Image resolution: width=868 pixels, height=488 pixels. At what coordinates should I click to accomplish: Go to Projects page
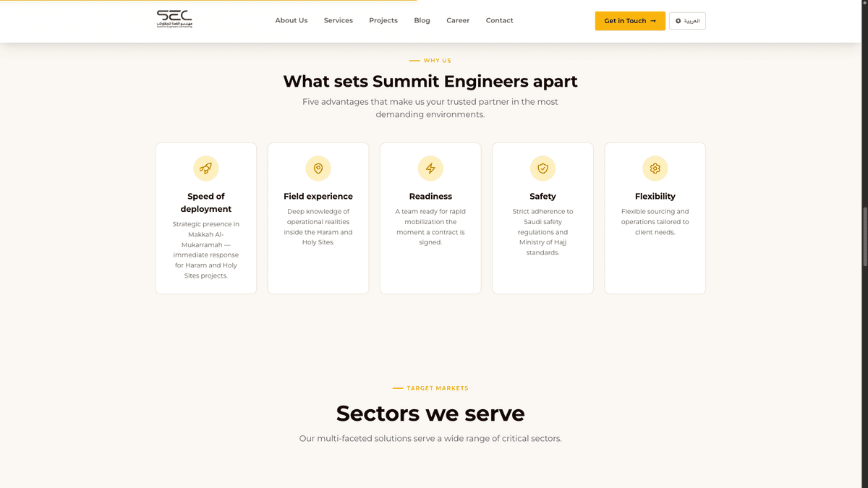pos(383,20)
